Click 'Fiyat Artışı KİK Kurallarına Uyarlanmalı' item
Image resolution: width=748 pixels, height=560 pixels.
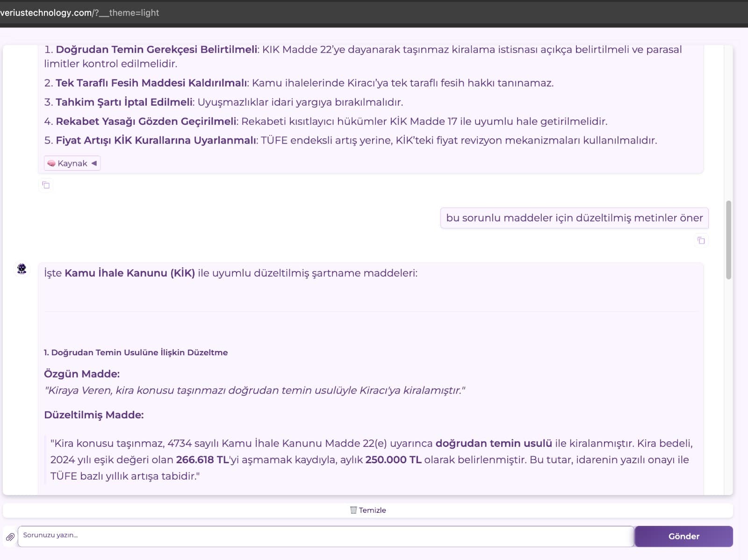(156, 140)
